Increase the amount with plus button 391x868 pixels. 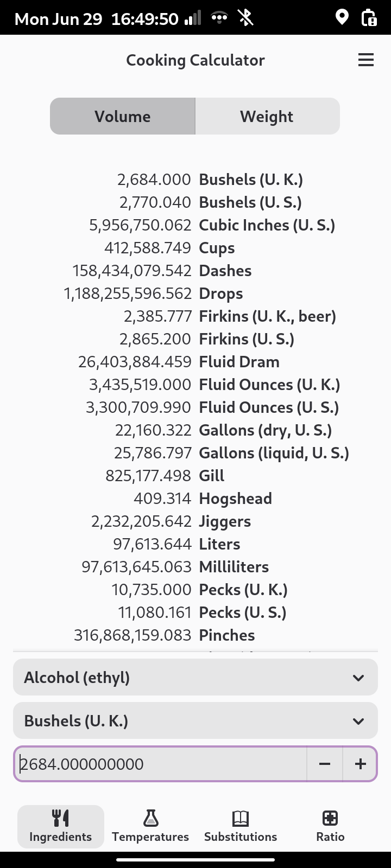point(360,764)
